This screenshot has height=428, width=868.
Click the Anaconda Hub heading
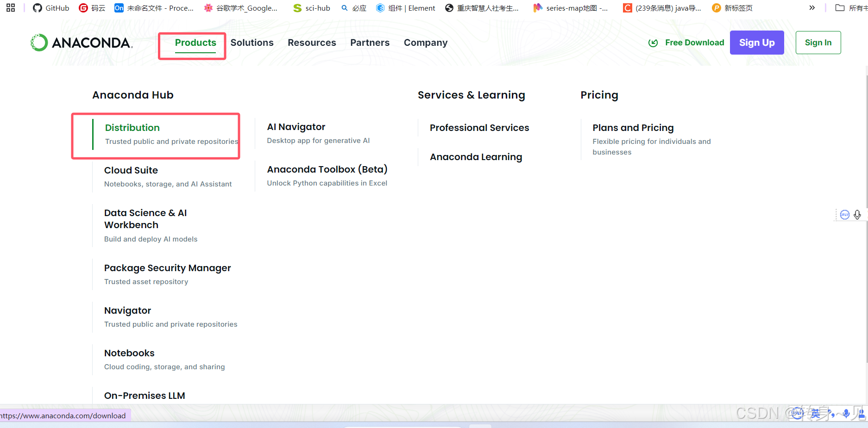133,95
